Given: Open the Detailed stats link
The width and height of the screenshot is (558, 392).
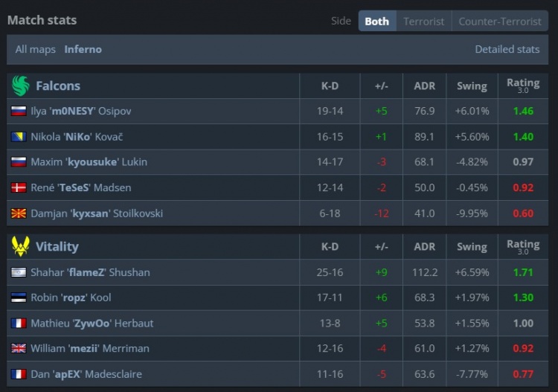Looking at the screenshot, I should click(x=507, y=50).
